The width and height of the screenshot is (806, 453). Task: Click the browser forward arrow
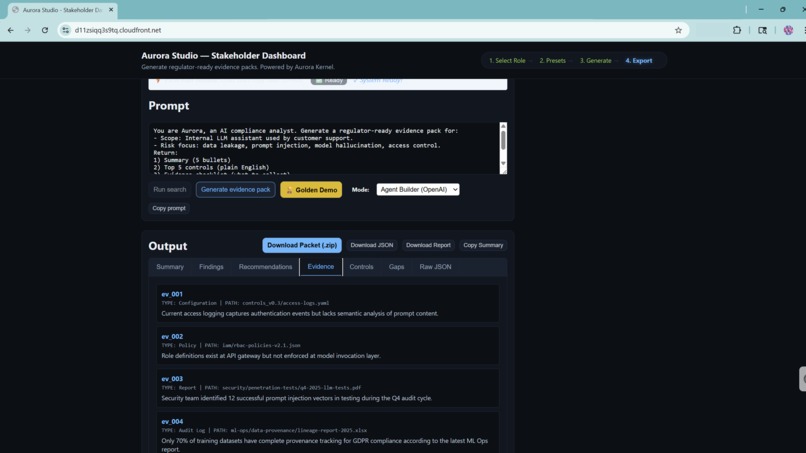tap(27, 30)
